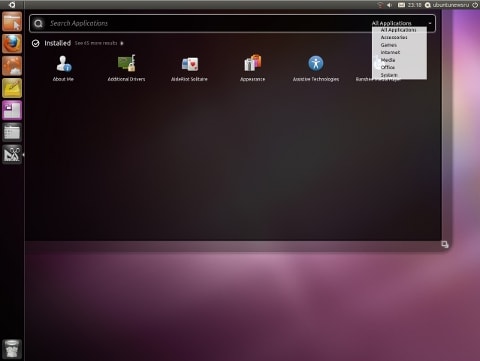Open Assistive Technologies
The width and height of the screenshot is (480, 361).
click(316, 68)
